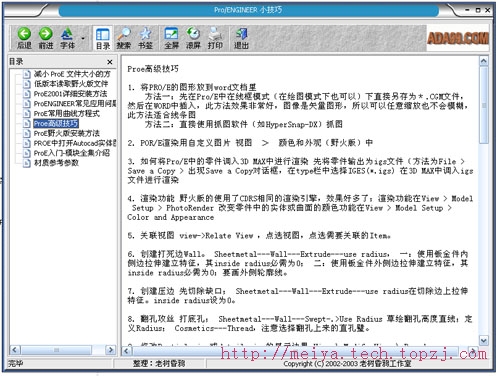Open the ProENGINEER常见应用问题 topic
The width and height of the screenshot is (500, 376).
(75, 104)
